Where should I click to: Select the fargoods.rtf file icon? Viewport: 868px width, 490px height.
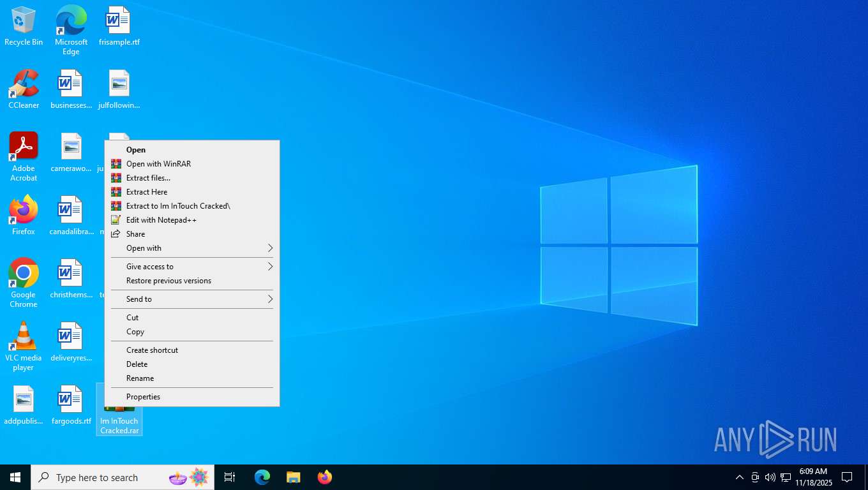click(71, 405)
